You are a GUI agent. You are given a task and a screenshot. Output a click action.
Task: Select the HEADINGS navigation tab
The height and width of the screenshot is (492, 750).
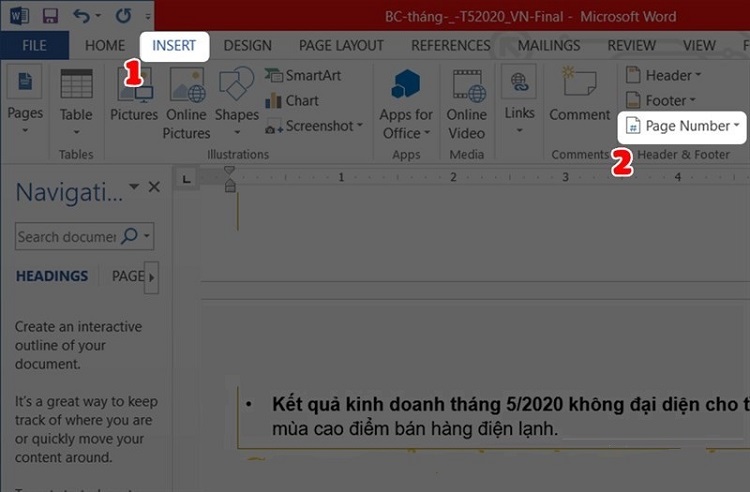click(x=52, y=276)
